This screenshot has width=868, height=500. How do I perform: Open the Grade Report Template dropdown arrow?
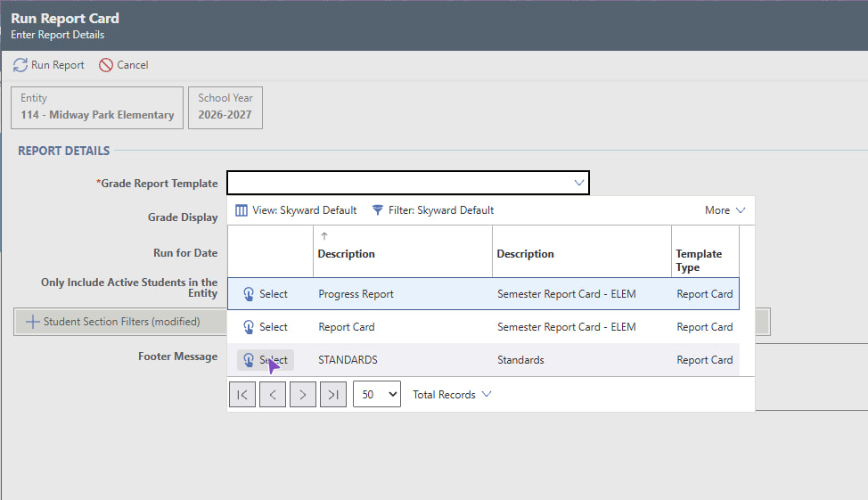(x=579, y=183)
